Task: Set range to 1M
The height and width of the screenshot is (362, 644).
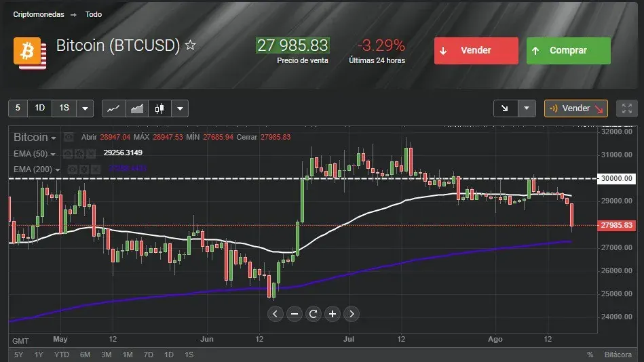Action: [x=128, y=355]
